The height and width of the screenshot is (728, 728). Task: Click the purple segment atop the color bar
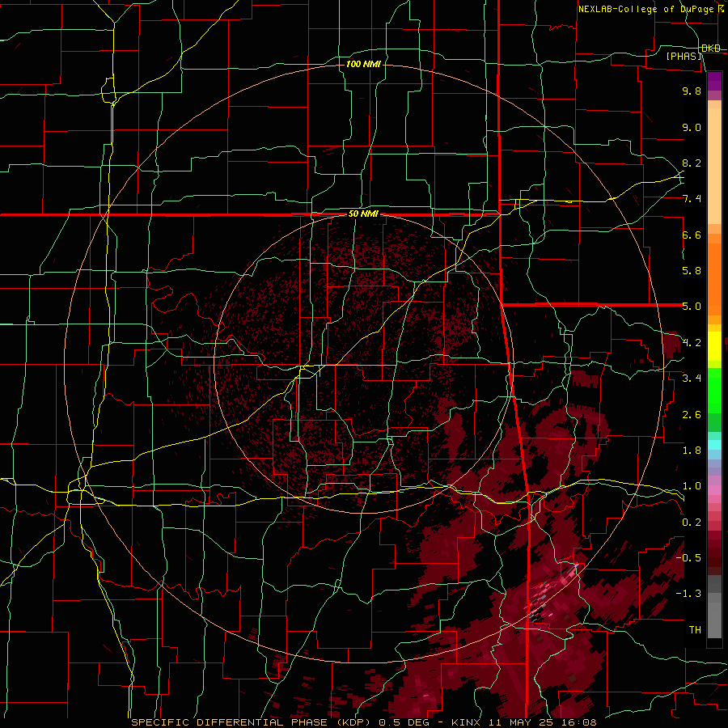pos(714,81)
